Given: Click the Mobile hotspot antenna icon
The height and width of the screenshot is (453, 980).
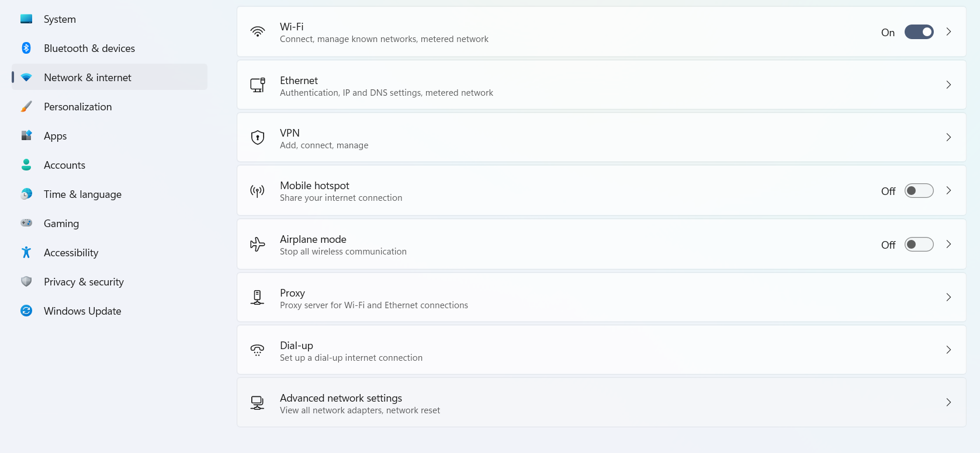Looking at the screenshot, I should click(258, 191).
